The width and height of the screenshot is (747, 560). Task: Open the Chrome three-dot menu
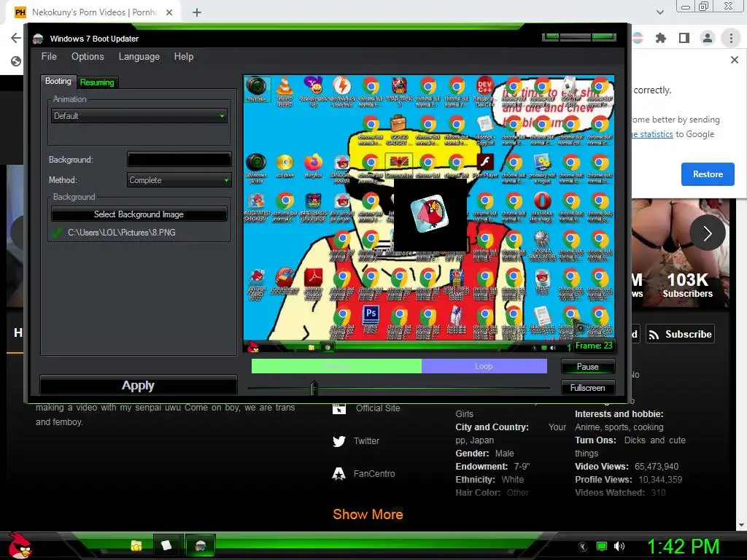pyautogui.click(x=731, y=38)
